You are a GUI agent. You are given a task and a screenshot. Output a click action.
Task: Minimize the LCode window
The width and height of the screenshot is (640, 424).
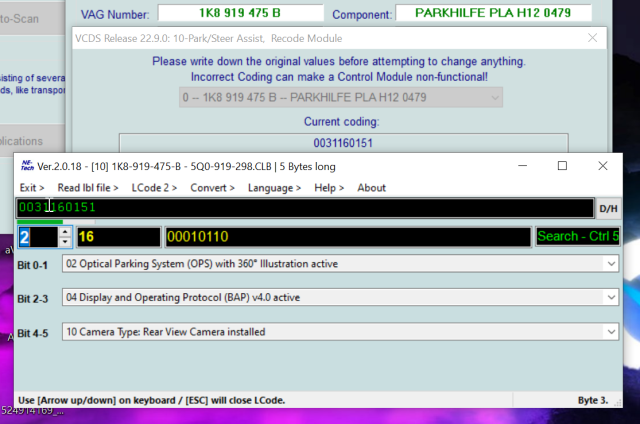click(x=516, y=165)
